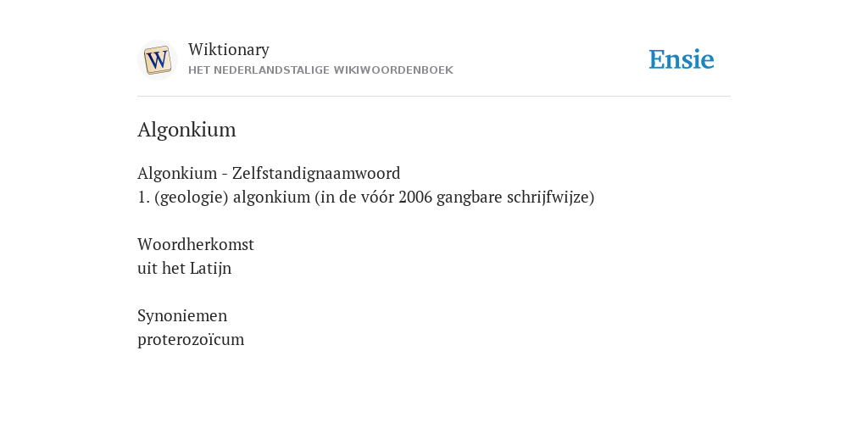The image size is (868, 434).
Task: Open the Ensie logo link
Action: [x=682, y=59]
